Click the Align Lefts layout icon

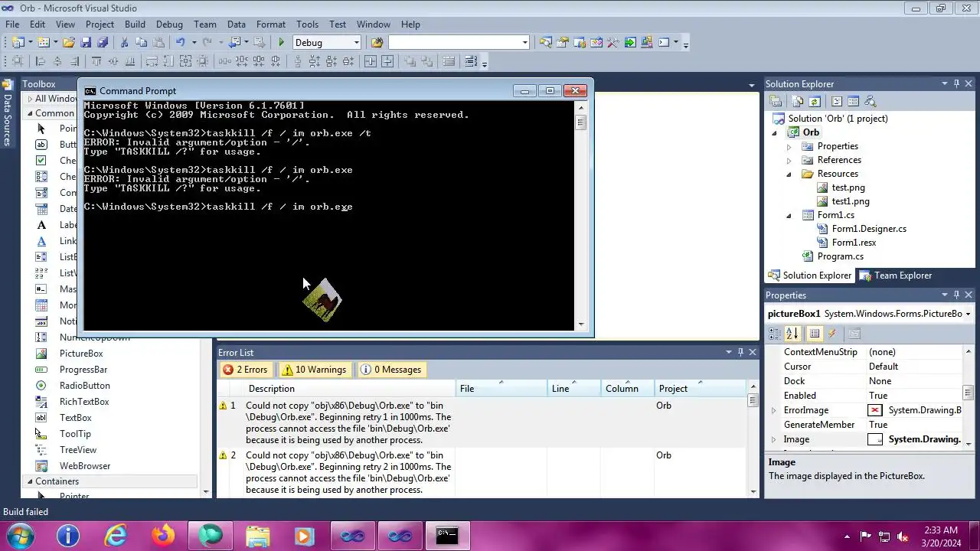point(41,62)
